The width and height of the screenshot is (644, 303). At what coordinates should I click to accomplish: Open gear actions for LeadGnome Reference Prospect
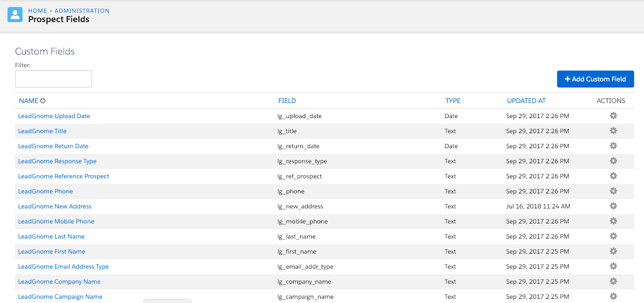pos(613,176)
